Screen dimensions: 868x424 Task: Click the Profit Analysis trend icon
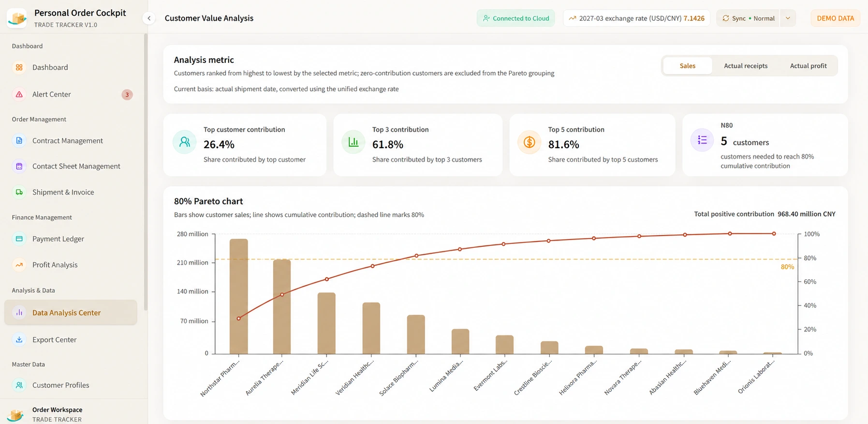coord(19,265)
